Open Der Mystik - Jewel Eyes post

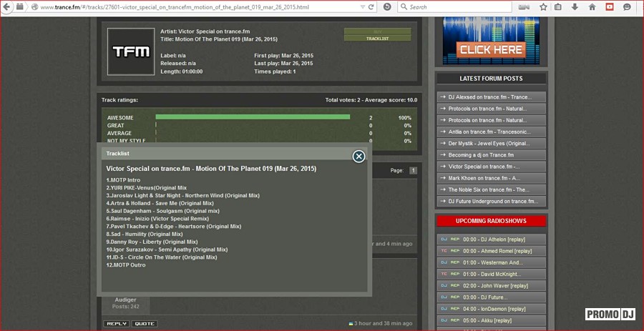tap(490, 143)
